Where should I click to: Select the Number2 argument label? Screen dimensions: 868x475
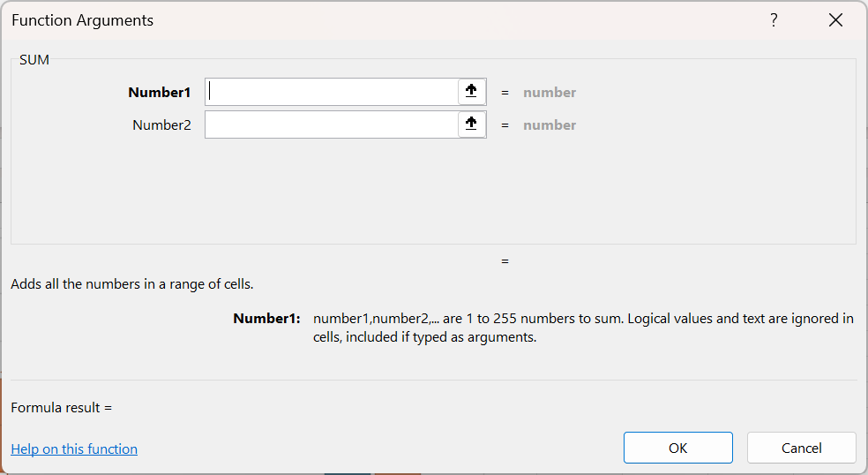point(161,125)
